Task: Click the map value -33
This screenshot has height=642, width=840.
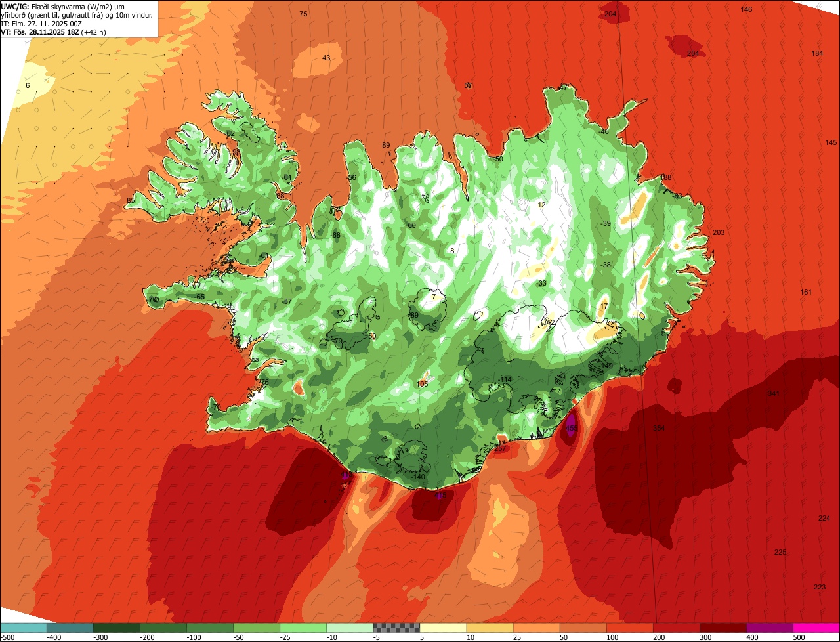Action: click(541, 283)
